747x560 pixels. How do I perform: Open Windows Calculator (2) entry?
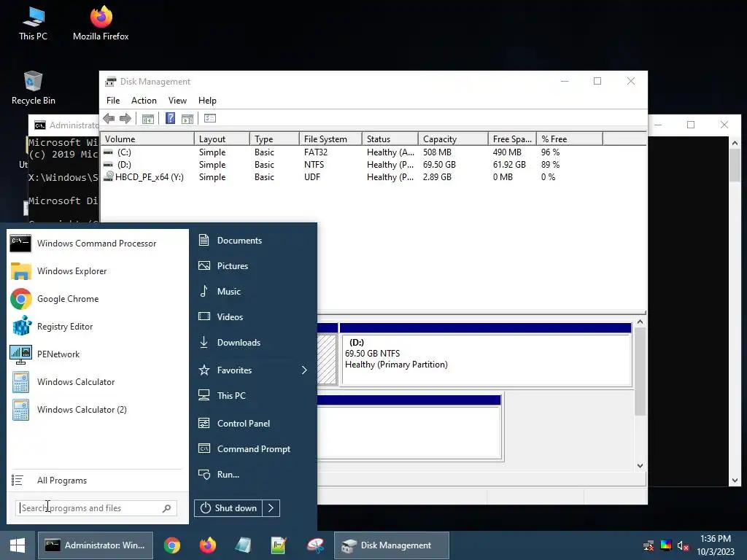(x=97, y=410)
